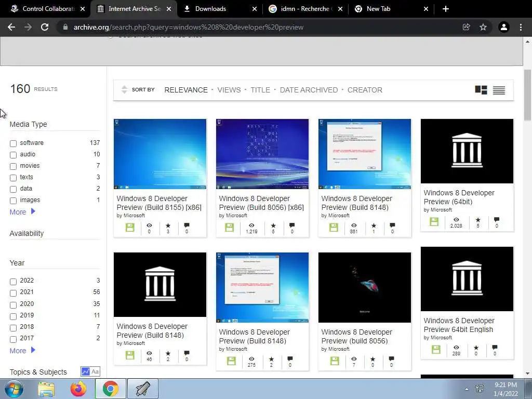This screenshot has width=532, height=399.
Task: Click the clock in system tray
Action: point(506,389)
